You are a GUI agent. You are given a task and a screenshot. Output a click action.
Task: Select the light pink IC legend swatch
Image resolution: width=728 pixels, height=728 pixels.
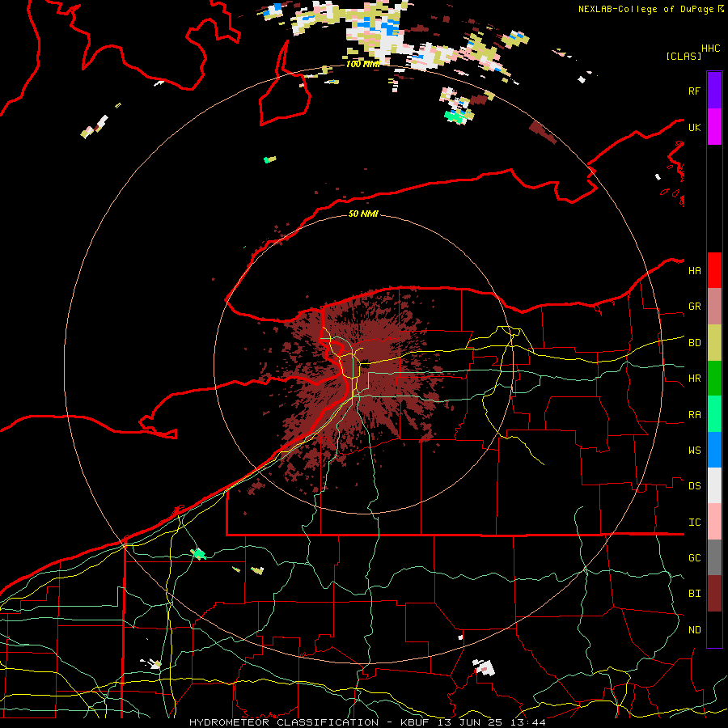[714, 522]
